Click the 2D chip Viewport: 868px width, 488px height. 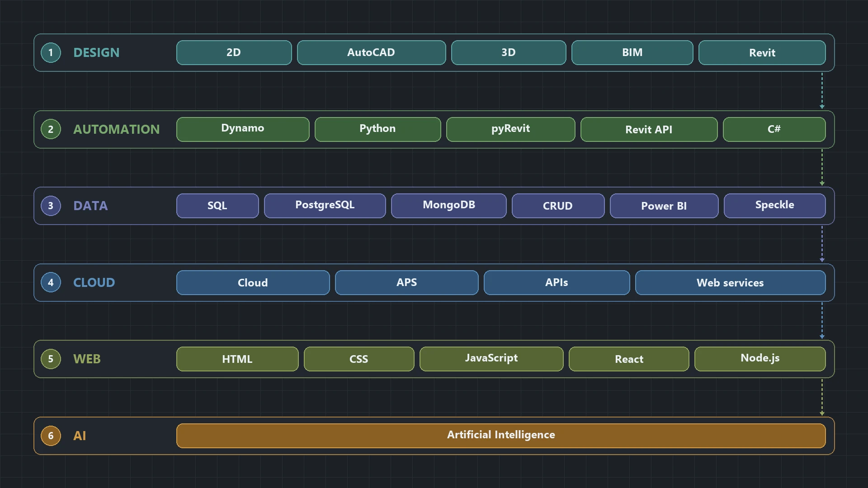point(234,52)
